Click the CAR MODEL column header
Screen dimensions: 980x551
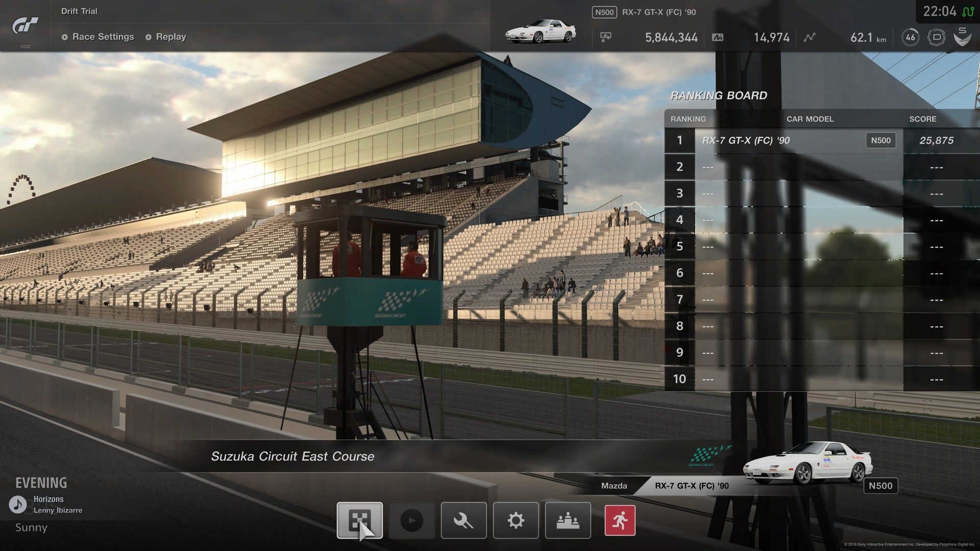click(x=810, y=119)
